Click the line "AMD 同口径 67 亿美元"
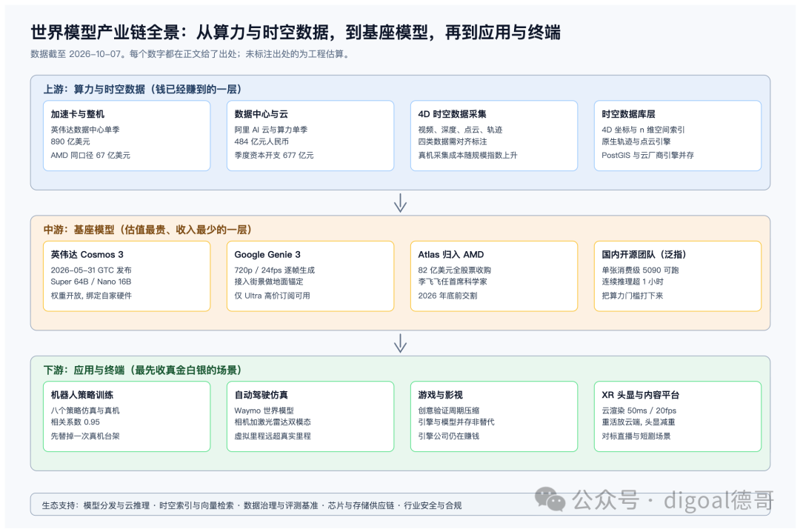The height and width of the screenshot is (532, 800). pos(90,155)
